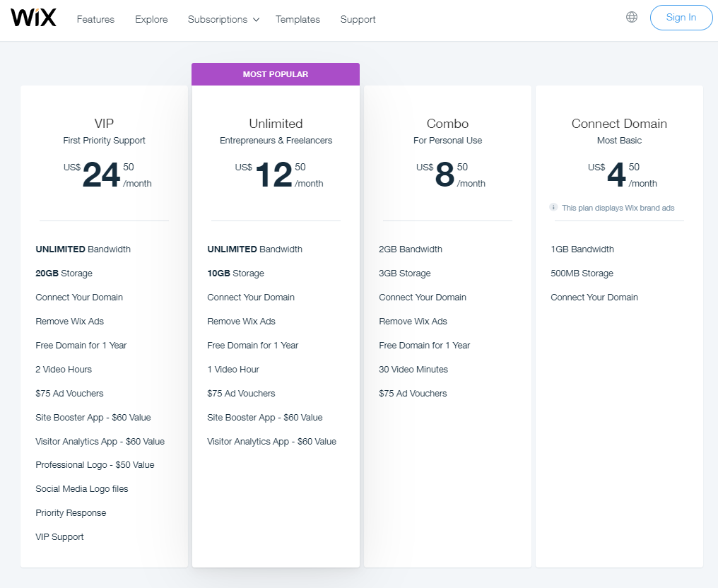Select the MOST POPULAR banner
This screenshot has width=718, height=588.
point(276,74)
